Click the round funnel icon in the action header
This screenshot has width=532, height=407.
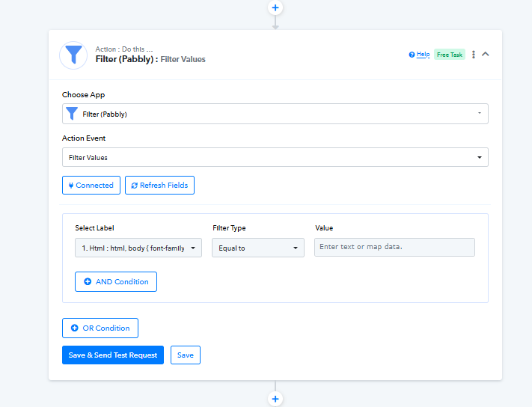coord(73,55)
